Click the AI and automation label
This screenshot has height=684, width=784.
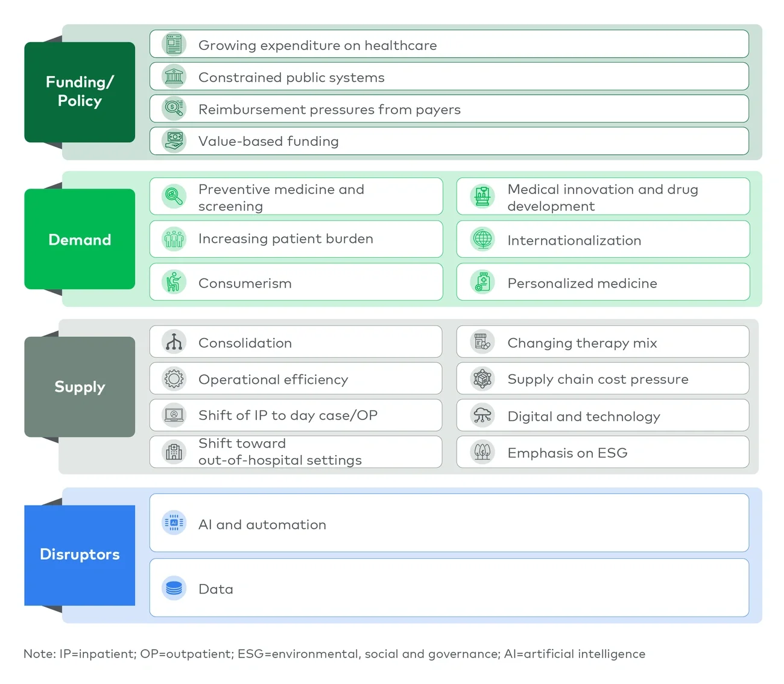coord(262,524)
